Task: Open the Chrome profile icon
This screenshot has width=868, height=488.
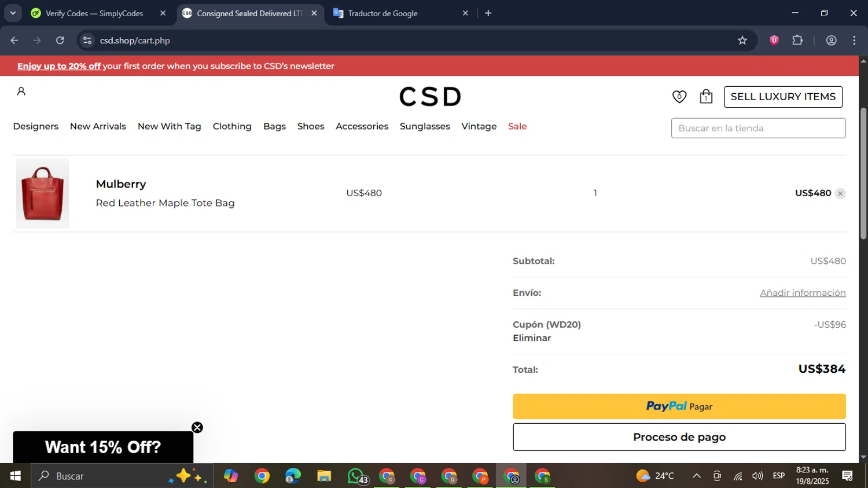Action: pos(832,41)
